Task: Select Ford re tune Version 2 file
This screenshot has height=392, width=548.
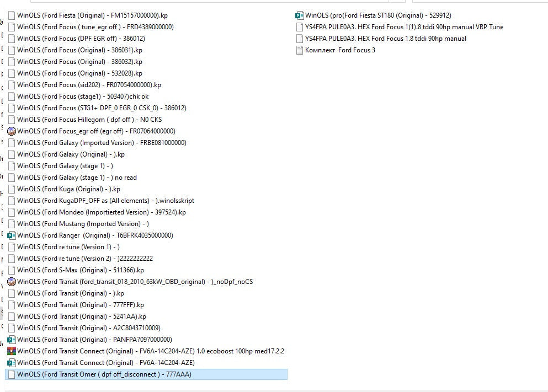Action: pos(85,259)
